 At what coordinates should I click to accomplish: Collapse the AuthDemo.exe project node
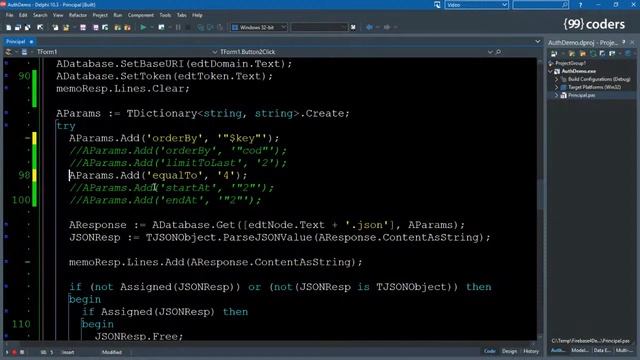[551, 71]
